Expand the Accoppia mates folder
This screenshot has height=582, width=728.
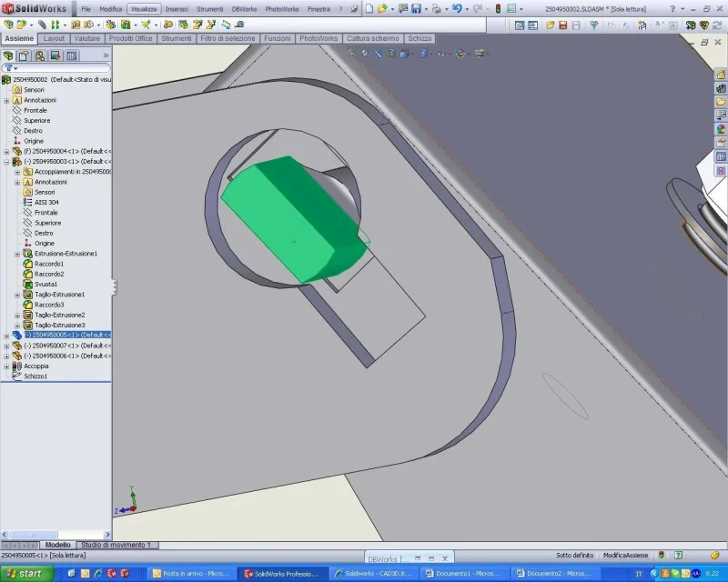[6, 366]
